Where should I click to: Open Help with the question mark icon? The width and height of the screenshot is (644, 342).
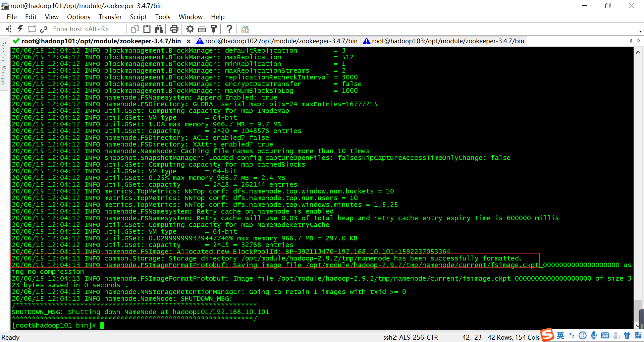[229, 29]
